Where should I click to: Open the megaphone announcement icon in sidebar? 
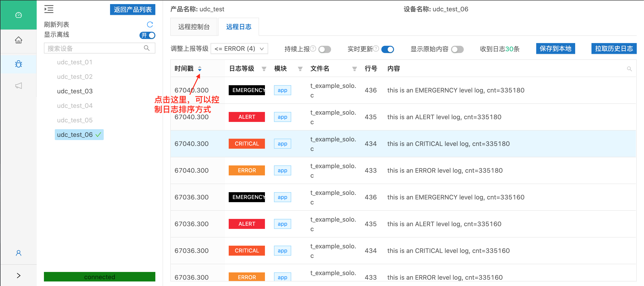19,86
